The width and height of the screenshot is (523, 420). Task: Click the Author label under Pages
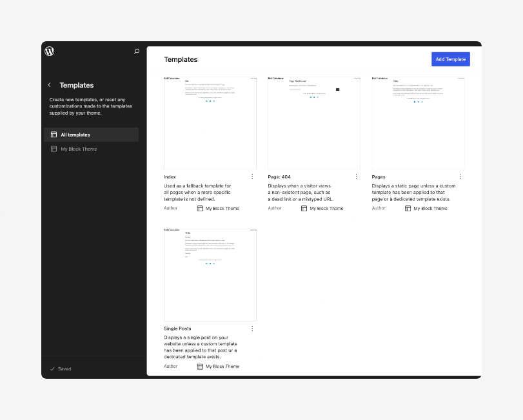379,208
